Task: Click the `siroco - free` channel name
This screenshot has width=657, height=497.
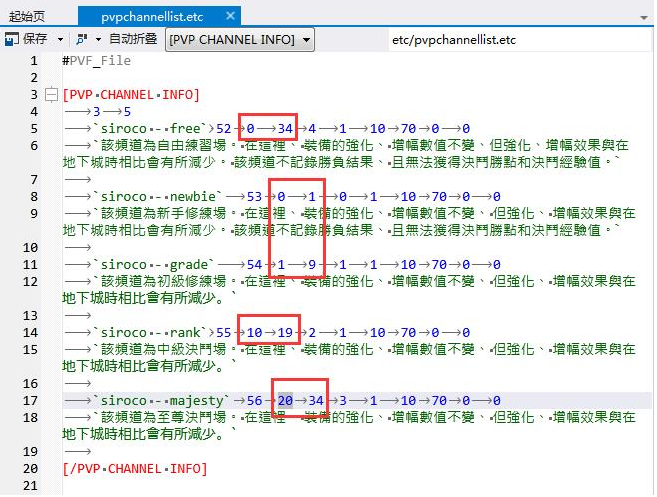Action: tap(151, 129)
